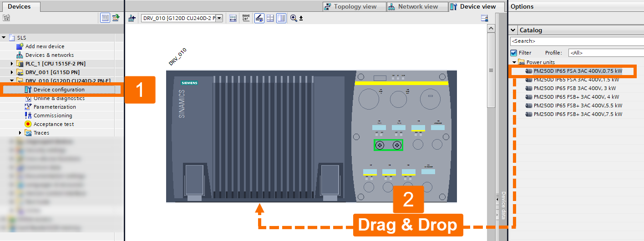Click the project tree export icon
The image size is (644, 241).
point(116,18)
